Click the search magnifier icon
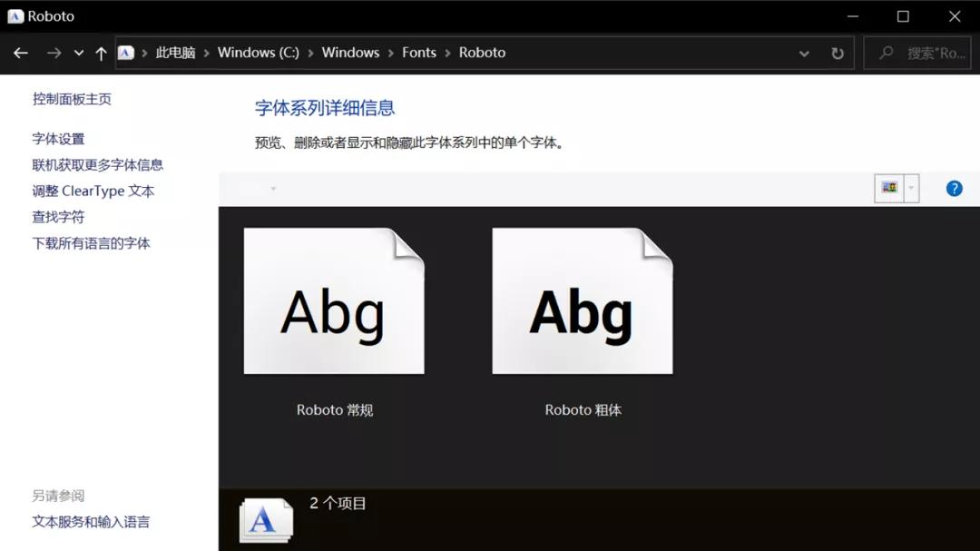The width and height of the screenshot is (980, 551). pos(885,53)
